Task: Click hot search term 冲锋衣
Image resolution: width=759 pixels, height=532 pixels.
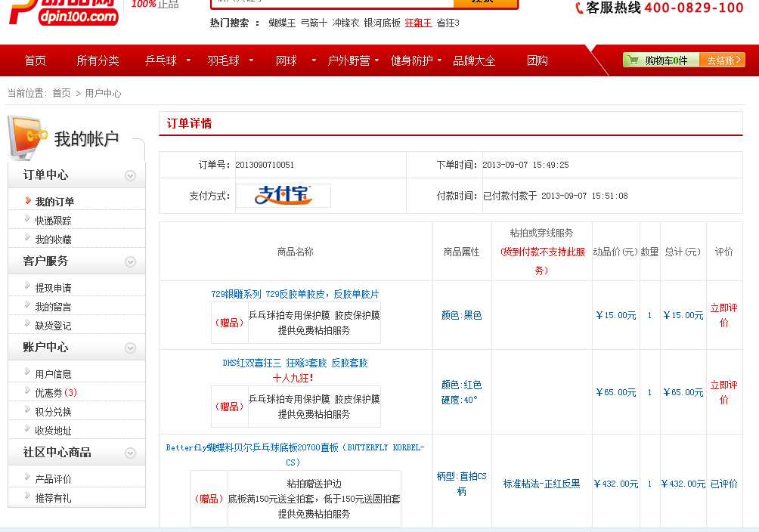Action: [345, 23]
